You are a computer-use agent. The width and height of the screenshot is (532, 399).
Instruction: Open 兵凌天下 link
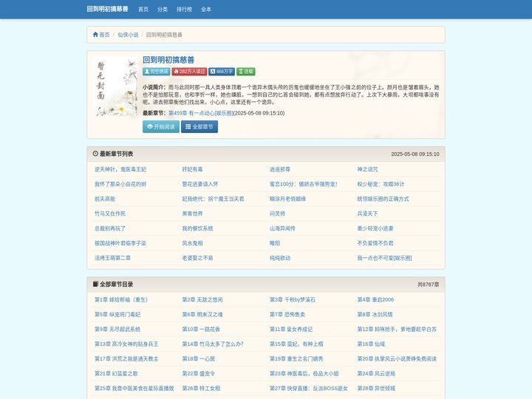[x=367, y=214]
